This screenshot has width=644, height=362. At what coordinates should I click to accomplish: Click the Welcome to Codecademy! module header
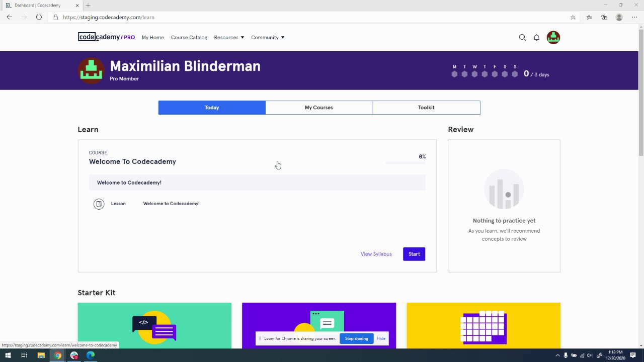point(257,183)
